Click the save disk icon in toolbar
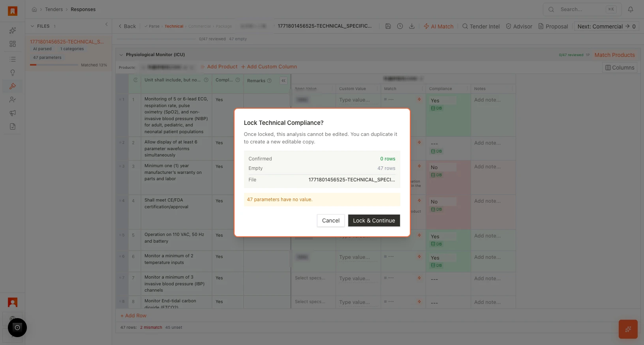Viewport: 644px width, 345px height. (388, 26)
